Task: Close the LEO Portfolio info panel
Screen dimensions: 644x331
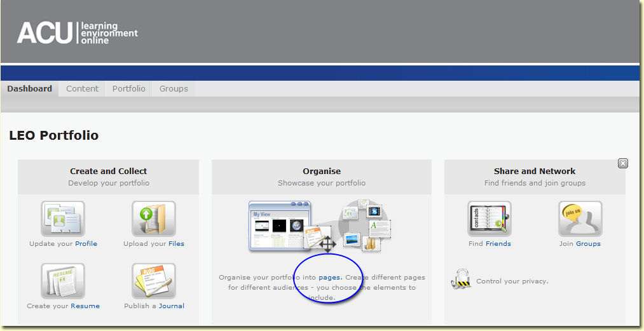Action: pyautogui.click(x=623, y=163)
